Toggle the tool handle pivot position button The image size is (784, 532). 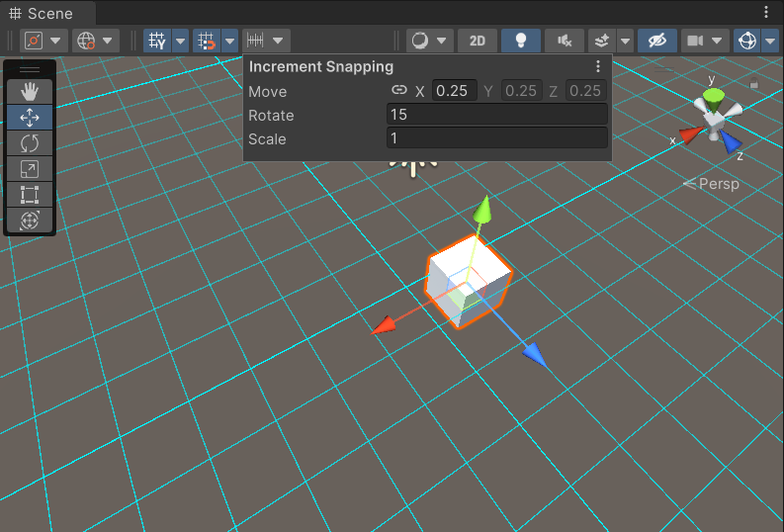click(34, 41)
